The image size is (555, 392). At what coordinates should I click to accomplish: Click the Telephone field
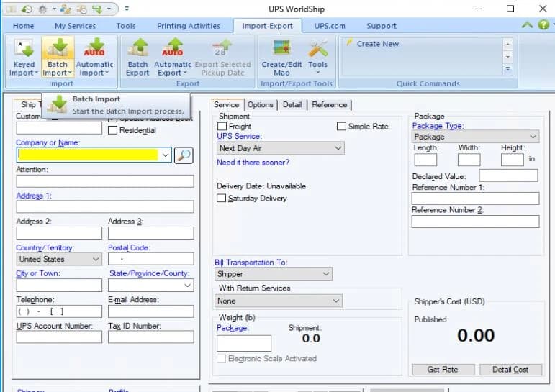pyautogui.click(x=59, y=311)
